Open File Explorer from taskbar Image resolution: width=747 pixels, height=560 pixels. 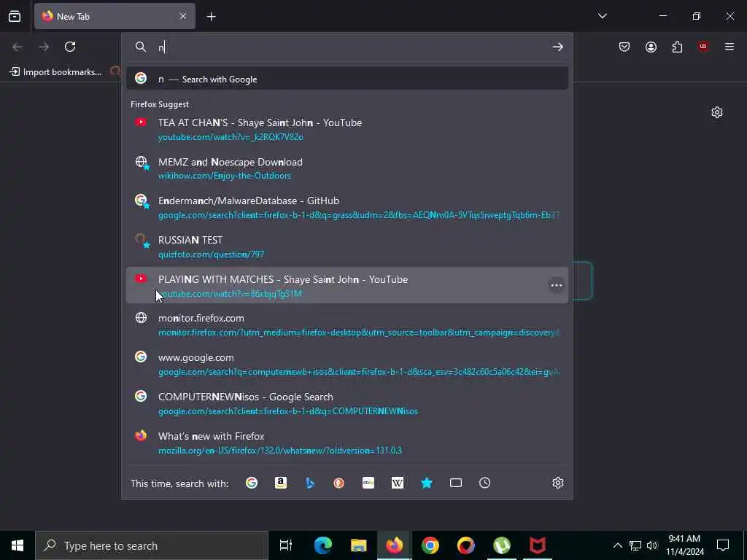[358, 545]
